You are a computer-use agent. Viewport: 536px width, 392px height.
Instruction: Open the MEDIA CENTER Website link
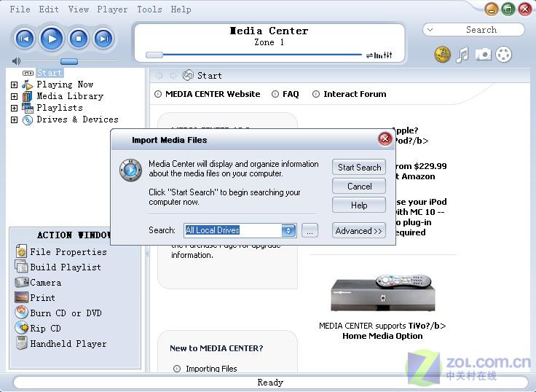coord(213,94)
